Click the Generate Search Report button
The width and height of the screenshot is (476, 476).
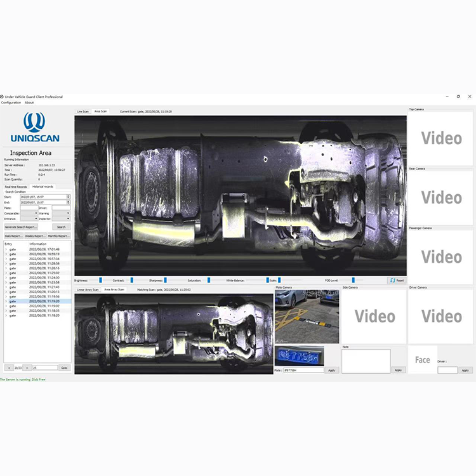[x=21, y=227]
